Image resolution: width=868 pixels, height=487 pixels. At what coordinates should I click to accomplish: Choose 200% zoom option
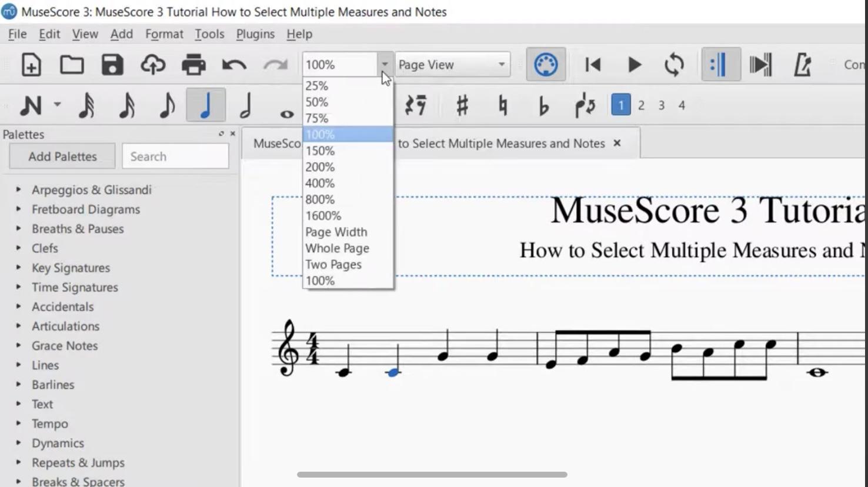348,167
